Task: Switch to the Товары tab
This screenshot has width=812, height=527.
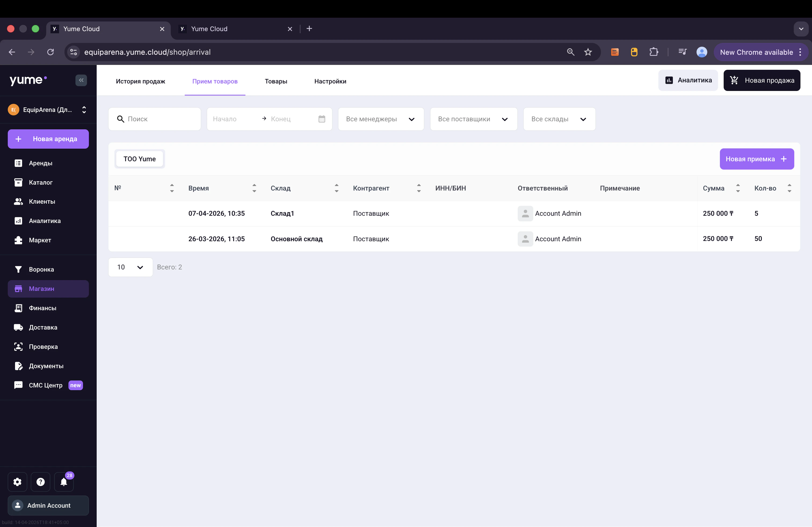Action: 276,81
